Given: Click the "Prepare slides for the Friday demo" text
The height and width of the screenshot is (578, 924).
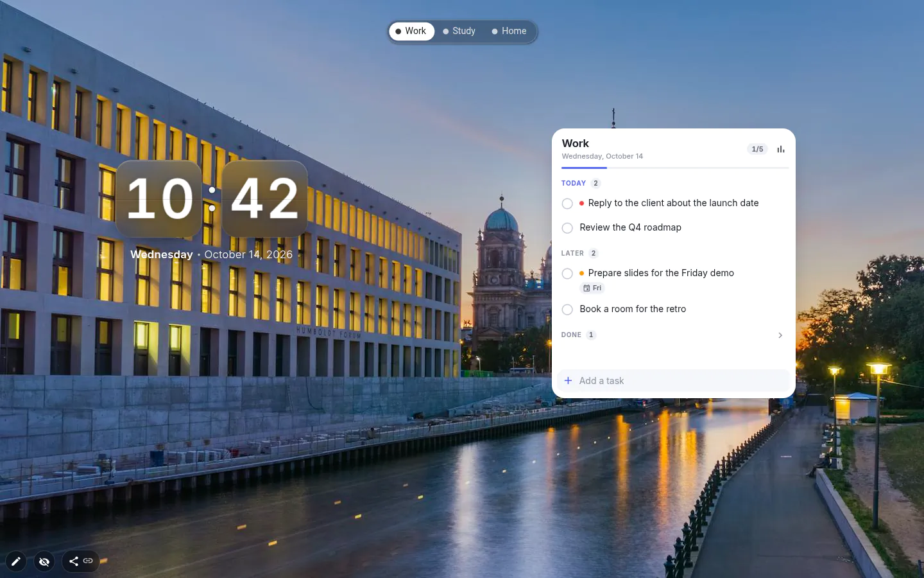Looking at the screenshot, I should coord(661,273).
